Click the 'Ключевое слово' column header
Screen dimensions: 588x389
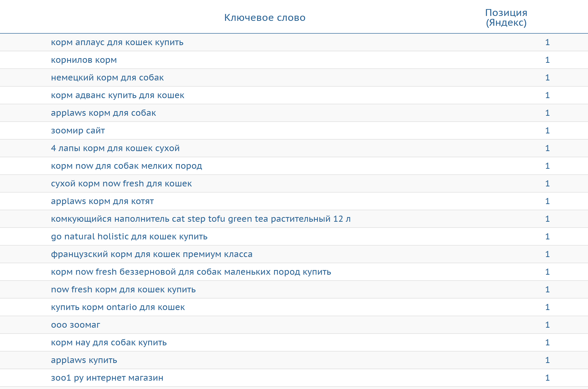click(265, 18)
